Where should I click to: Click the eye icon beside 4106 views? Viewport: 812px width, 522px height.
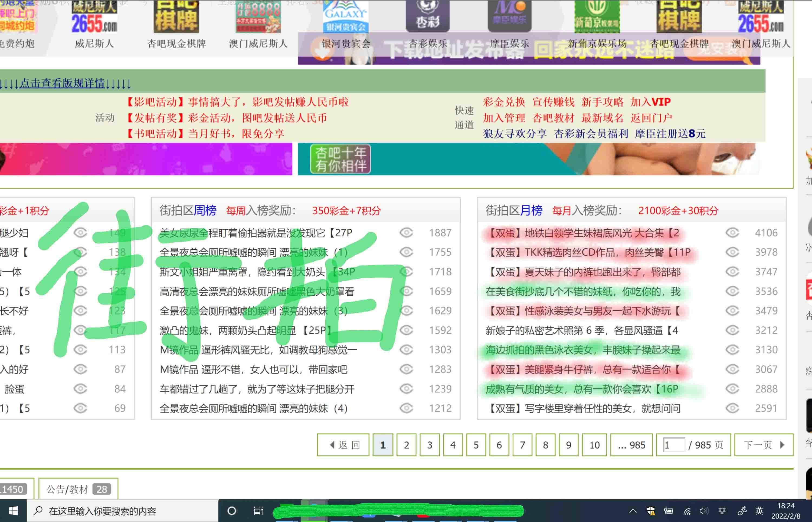[732, 233]
